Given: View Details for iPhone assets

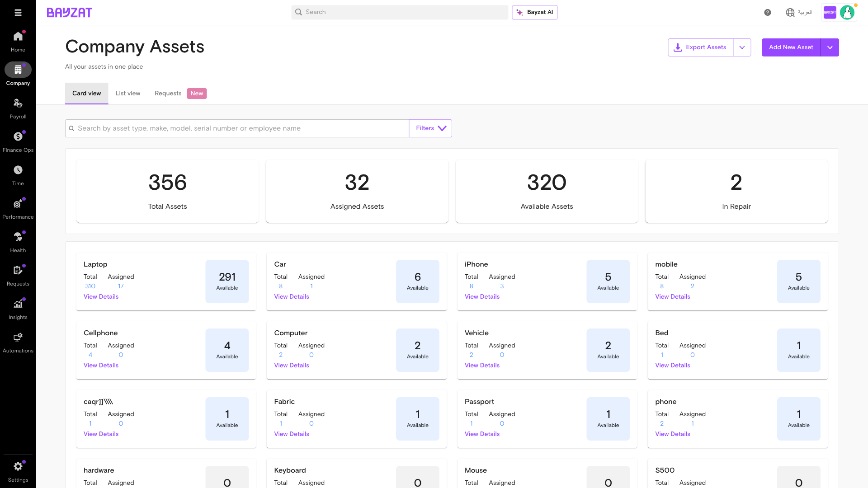Looking at the screenshot, I should tap(482, 297).
